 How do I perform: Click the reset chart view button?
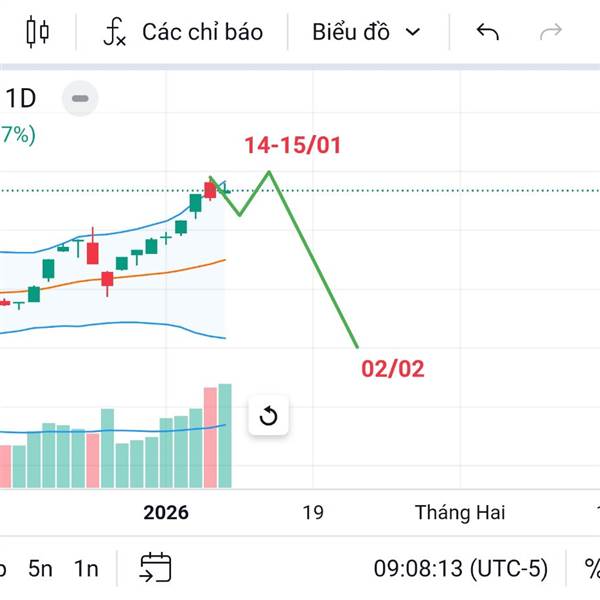pyautogui.click(x=268, y=416)
